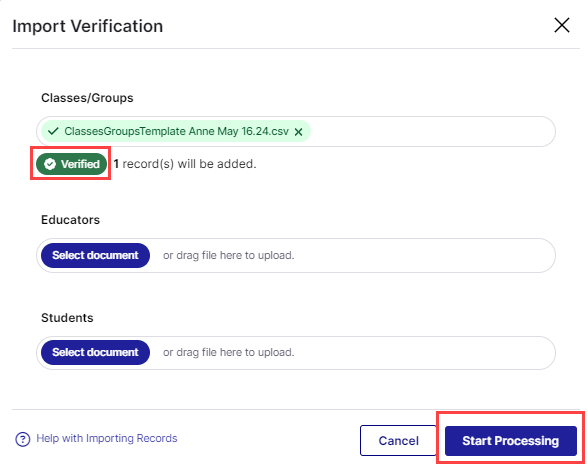This screenshot has width=588, height=467.
Task: Click the Import Verification dialog title
Action: pos(88,26)
